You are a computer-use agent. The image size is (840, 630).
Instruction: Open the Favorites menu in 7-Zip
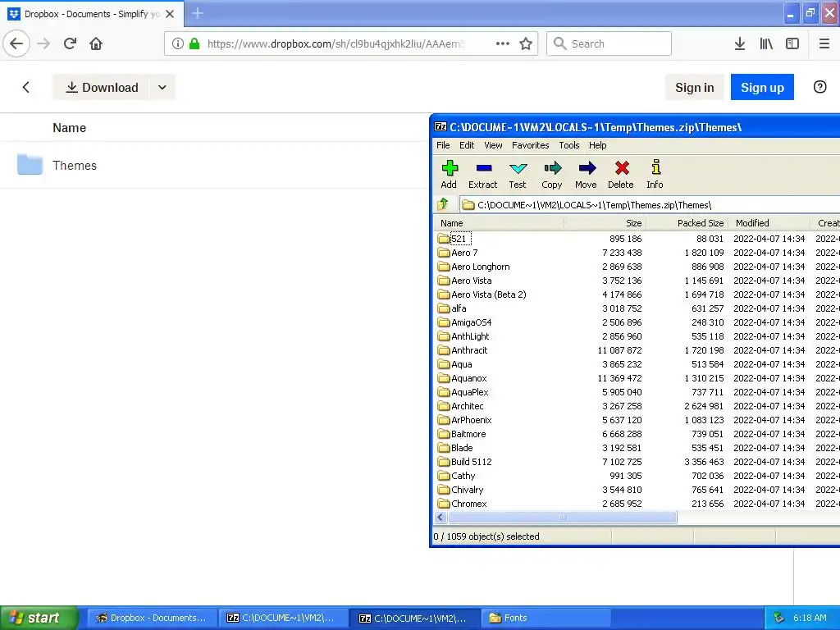531,145
